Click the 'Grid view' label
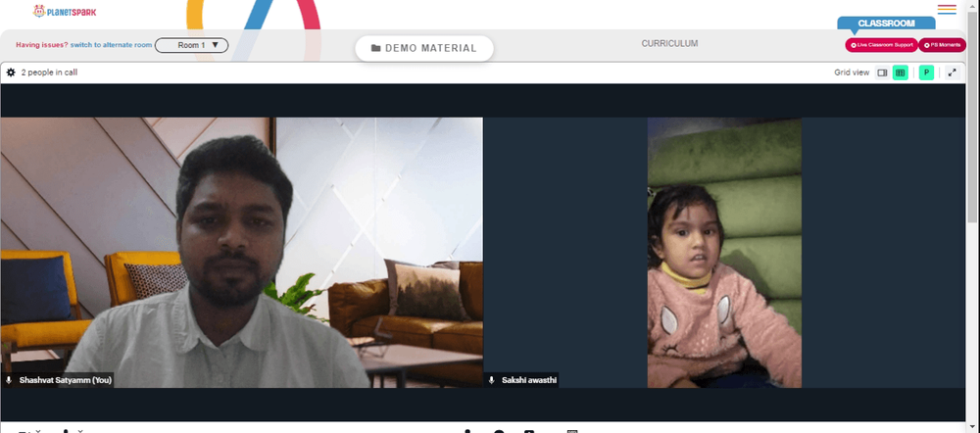This screenshot has width=980, height=433. click(x=852, y=72)
